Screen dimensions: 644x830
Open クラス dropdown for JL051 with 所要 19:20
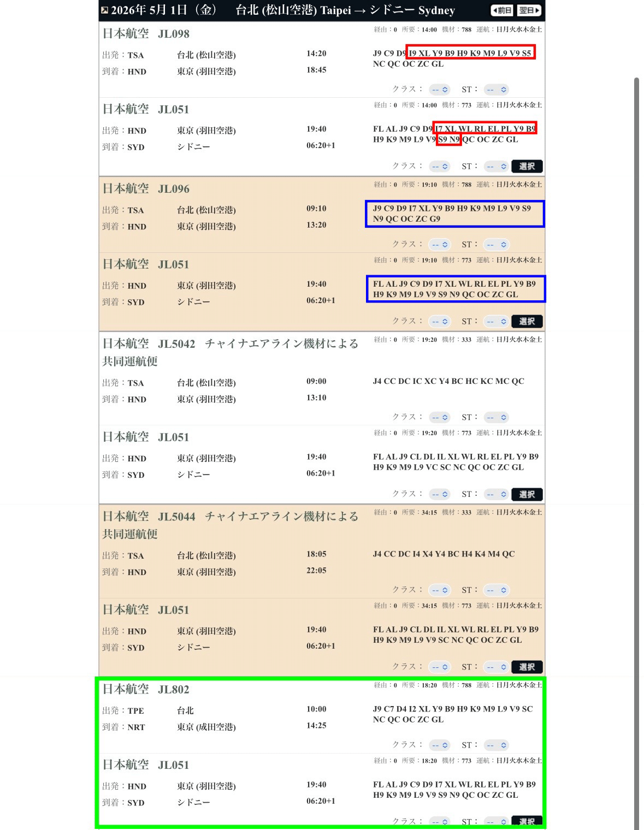(x=440, y=495)
